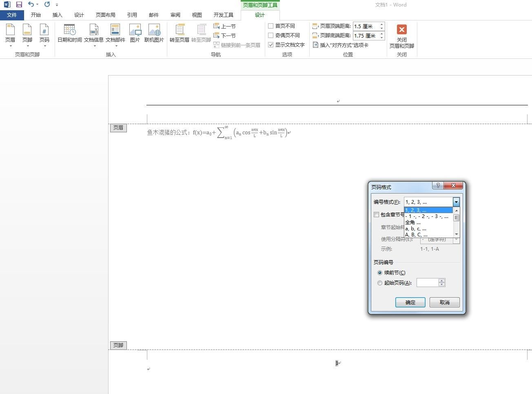The image size is (532, 394).
Task: Insert 日期和时间 date and time
Action: coord(70,33)
